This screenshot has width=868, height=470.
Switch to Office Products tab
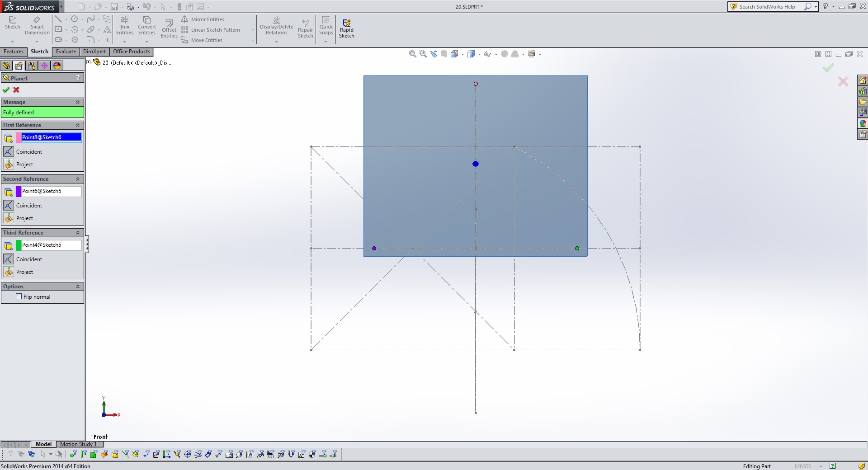coord(132,52)
